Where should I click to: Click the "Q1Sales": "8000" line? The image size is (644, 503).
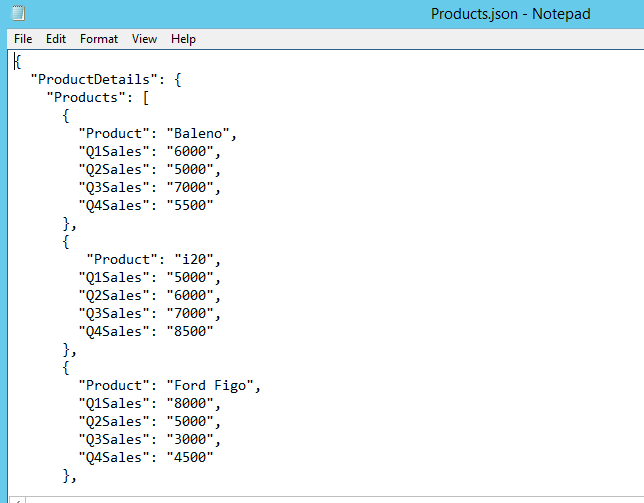coord(150,404)
